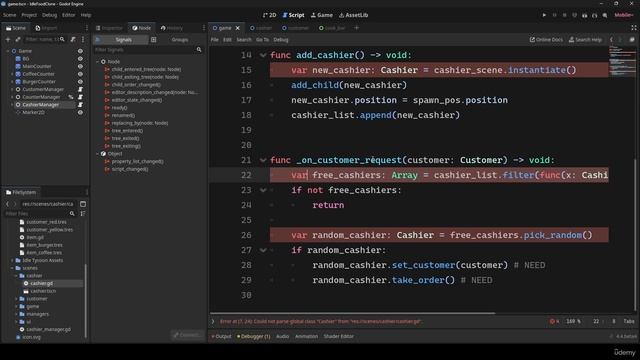Screen dimensions: 640x360
Task: Open the Project menu
Action: point(29,15)
